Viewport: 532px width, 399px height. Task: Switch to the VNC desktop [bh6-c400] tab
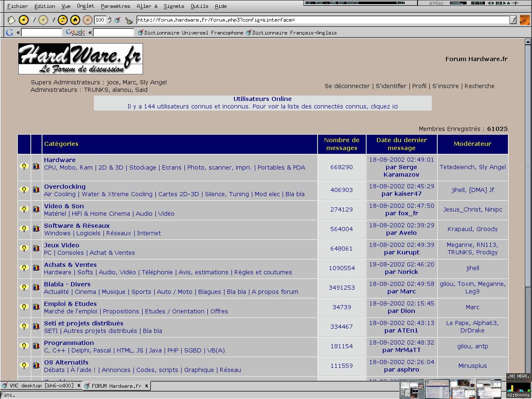(41, 386)
